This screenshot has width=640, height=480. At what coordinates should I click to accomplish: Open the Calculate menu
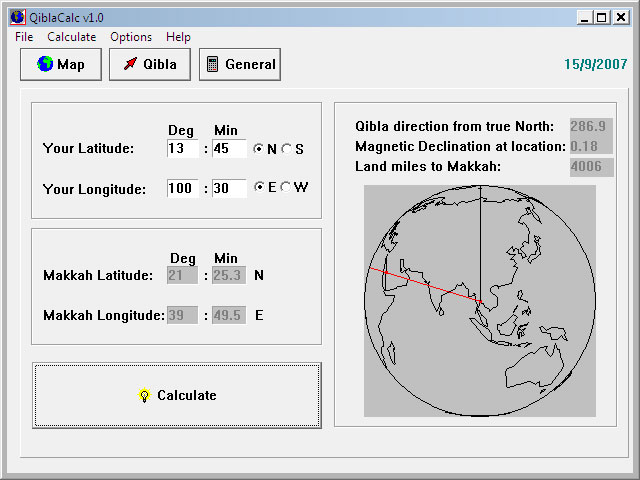[71, 37]
